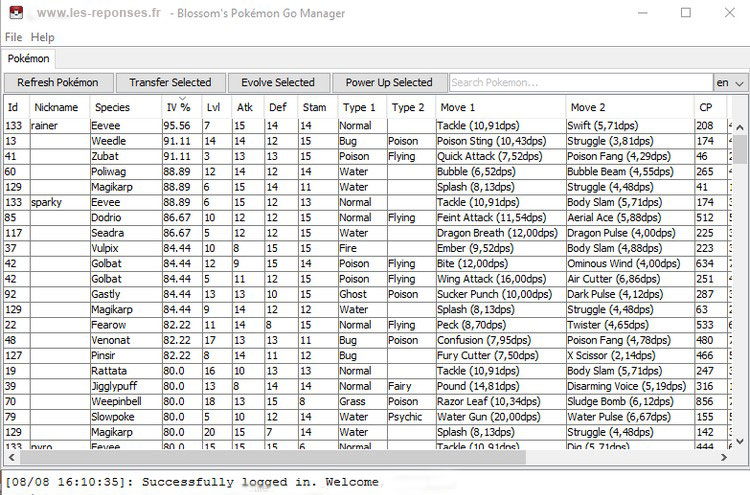Click Refresh Pokémon button

click(x=58, y=83)
